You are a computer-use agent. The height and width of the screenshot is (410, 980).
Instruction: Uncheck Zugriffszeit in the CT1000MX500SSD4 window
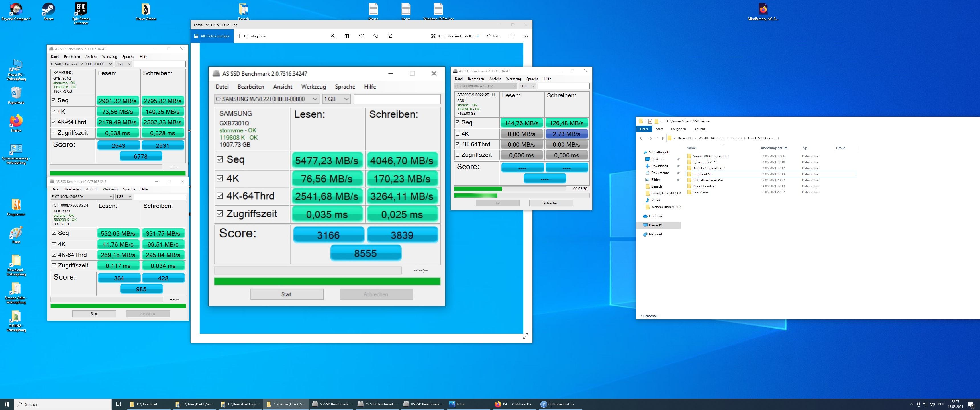click(54, 265)
